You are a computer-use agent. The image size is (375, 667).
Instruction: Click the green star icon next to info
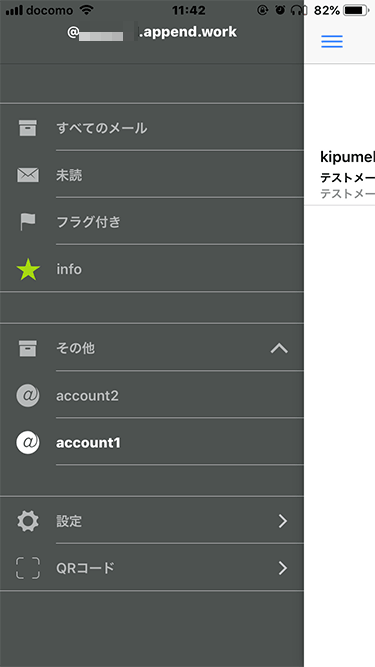pyautogui.click(x=28, y=269)
